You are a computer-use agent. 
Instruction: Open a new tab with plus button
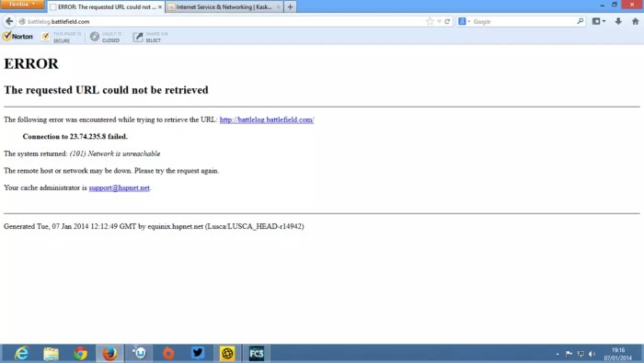[x=290, y=7]
